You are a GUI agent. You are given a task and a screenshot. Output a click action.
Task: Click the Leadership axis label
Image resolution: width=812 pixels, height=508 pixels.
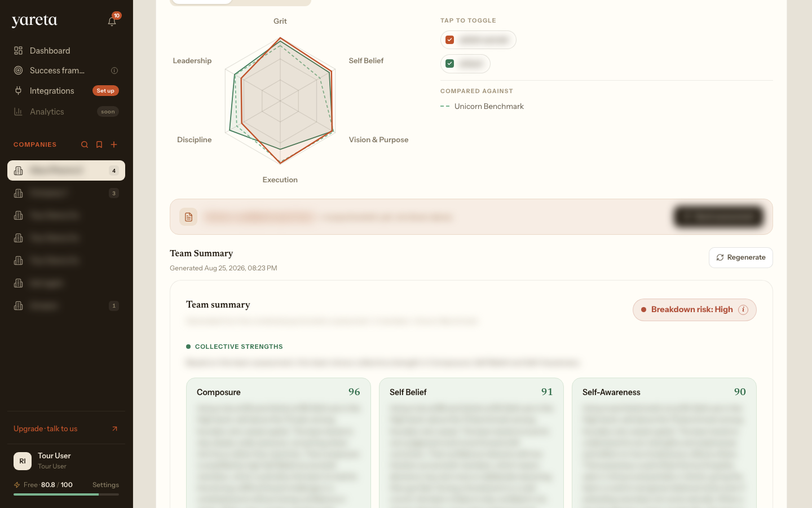192,61
